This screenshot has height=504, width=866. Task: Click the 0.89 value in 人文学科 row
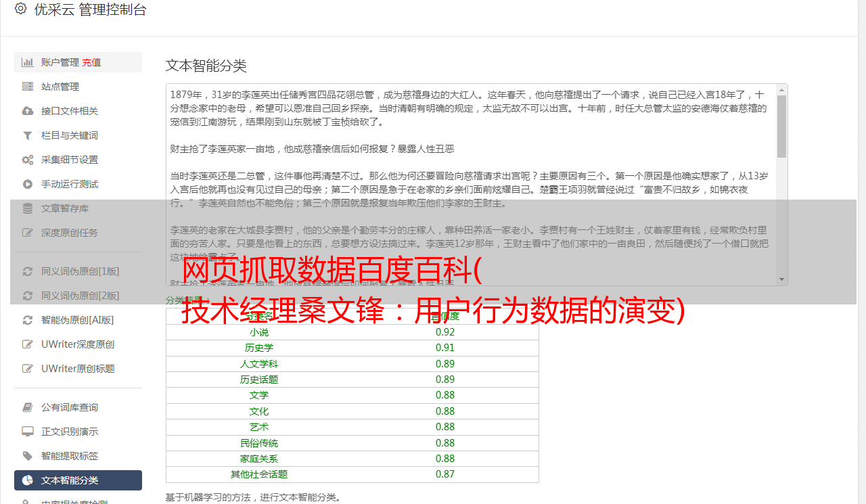point(445,364)
